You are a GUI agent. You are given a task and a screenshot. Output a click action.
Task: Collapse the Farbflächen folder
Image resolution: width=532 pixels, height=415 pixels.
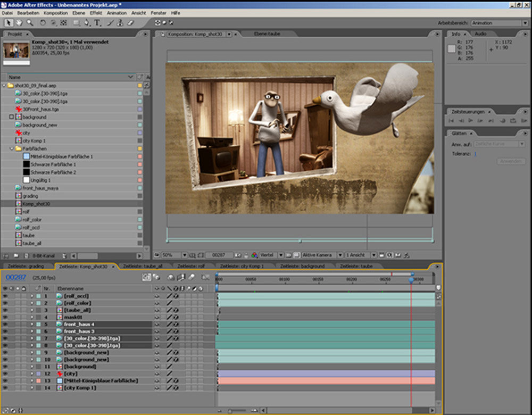point(11,148)
